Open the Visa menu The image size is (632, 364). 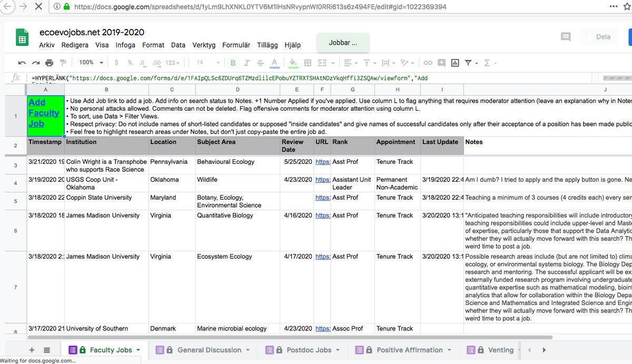click(x=102, y=45)
